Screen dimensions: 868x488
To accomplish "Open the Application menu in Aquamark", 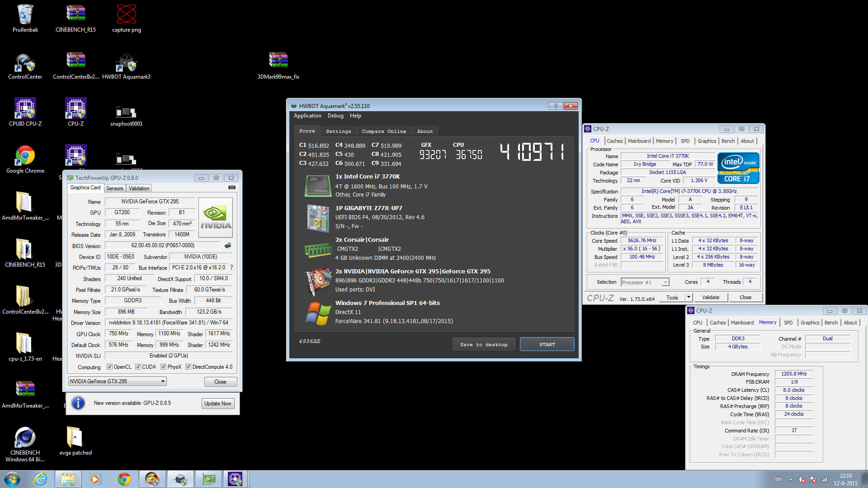I will [x=307, y=116].
